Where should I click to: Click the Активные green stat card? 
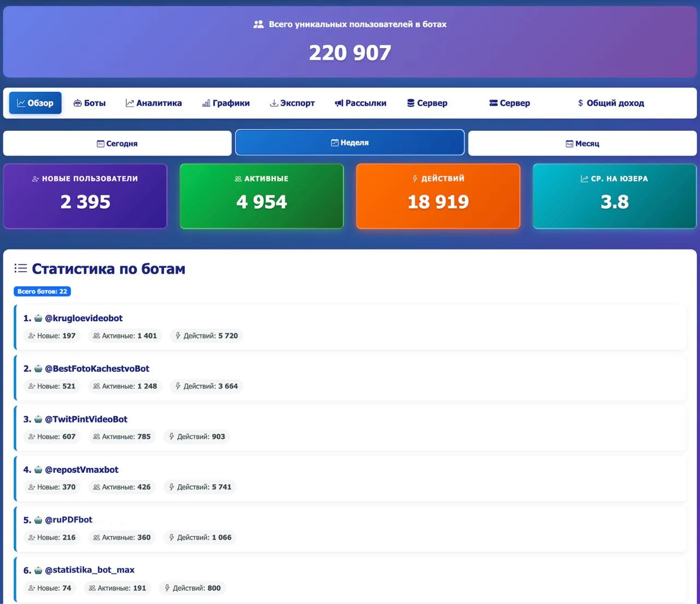(262, 196)
